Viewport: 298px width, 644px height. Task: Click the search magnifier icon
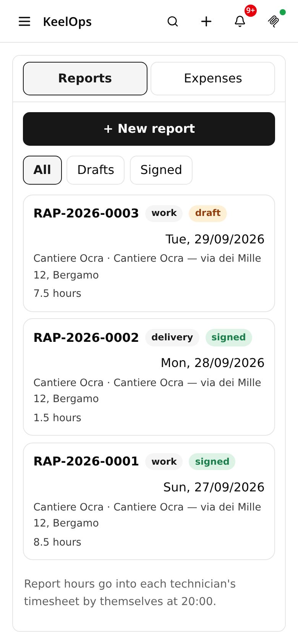tap(173, 21)
